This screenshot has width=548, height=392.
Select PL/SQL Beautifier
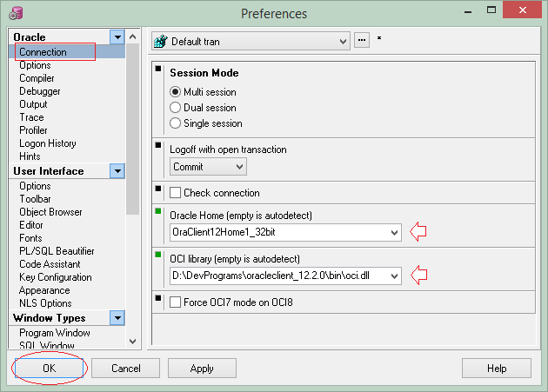point(57,251)
